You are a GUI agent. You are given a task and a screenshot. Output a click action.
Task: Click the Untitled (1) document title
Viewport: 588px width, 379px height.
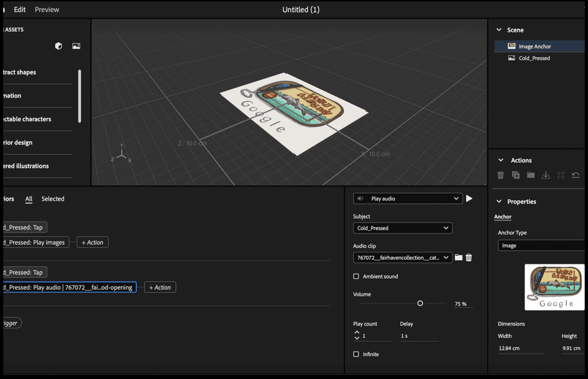[x=301, y=9]
